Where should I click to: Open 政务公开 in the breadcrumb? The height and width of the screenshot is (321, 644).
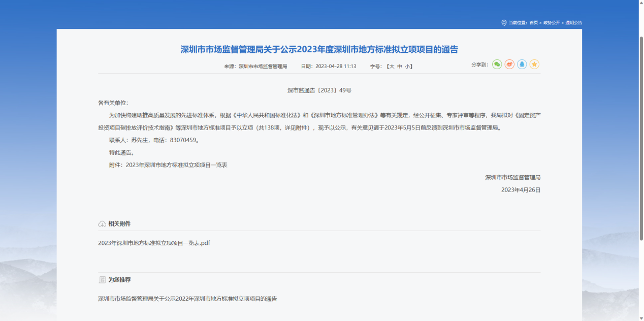(552, 23)
